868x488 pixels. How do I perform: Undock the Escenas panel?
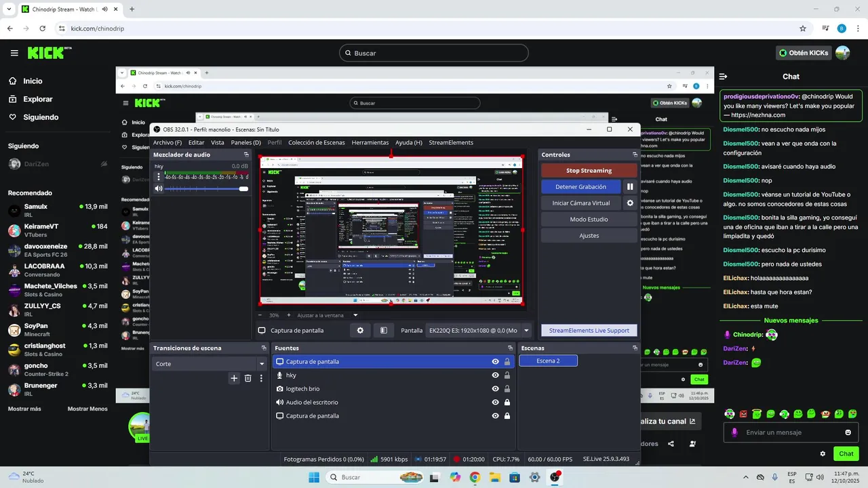[635, 348]
